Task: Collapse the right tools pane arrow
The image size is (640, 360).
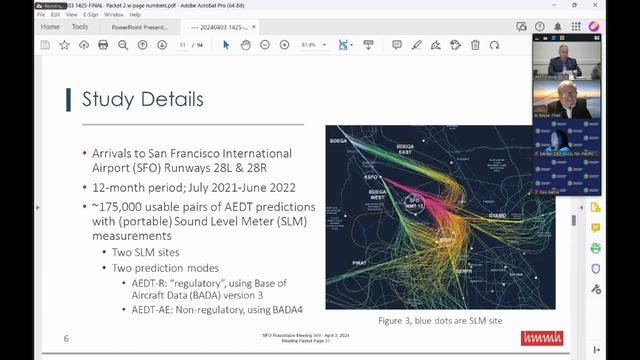Action: pyautogui.click(x=581, y=207)
